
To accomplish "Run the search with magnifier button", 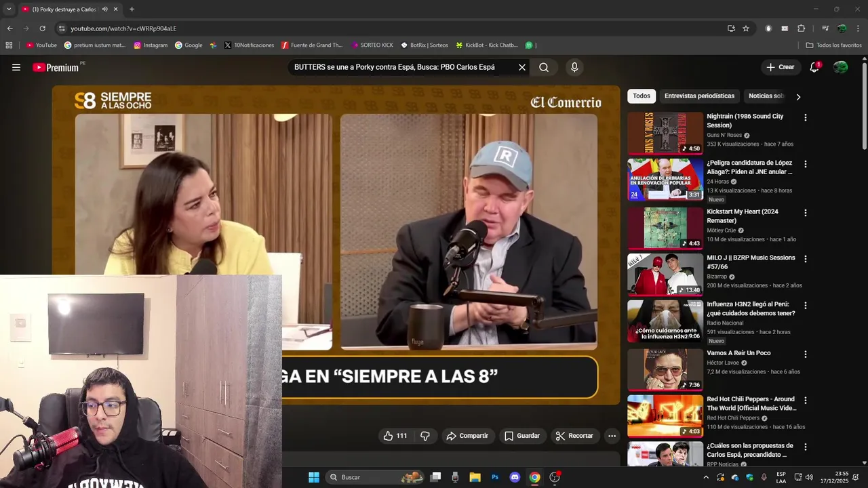I will tap(544, 67).
